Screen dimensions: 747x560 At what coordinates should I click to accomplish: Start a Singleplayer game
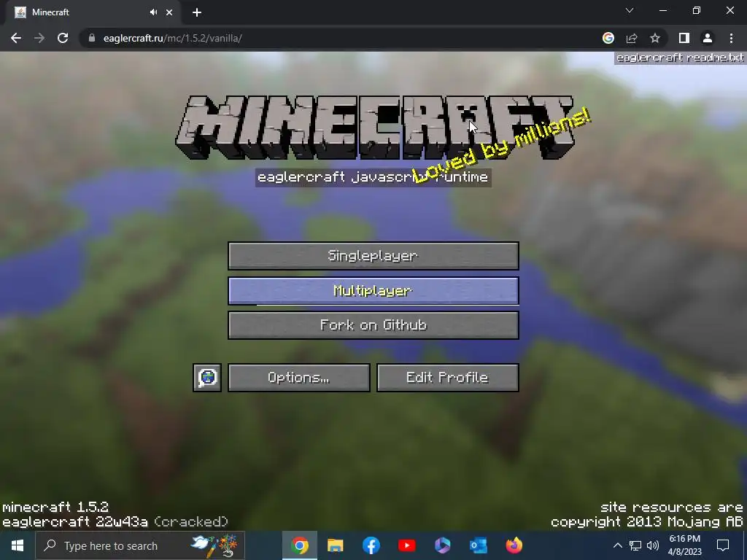coord(373,256)
